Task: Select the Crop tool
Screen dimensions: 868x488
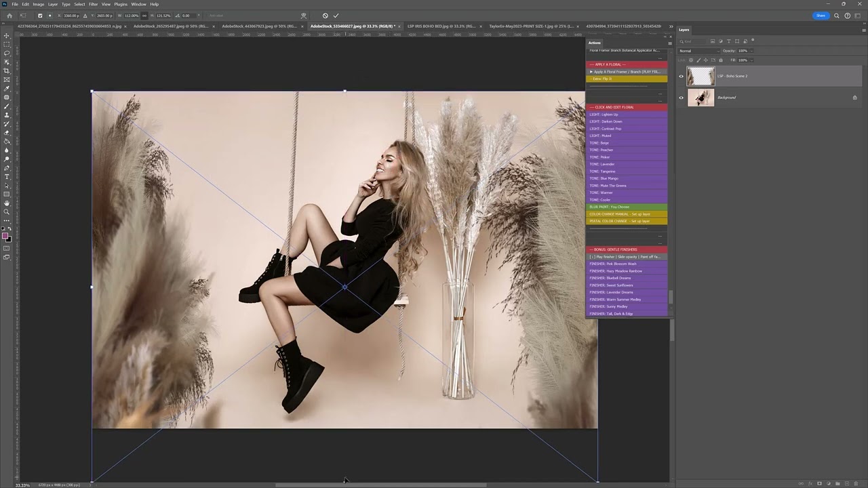Action: point(7,70)
